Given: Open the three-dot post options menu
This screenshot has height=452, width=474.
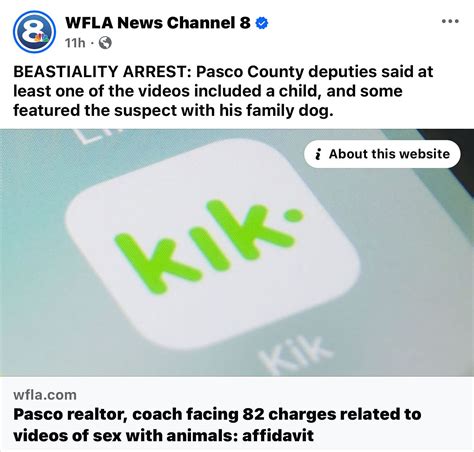Looking at the screenshot, I should point(450,21).
